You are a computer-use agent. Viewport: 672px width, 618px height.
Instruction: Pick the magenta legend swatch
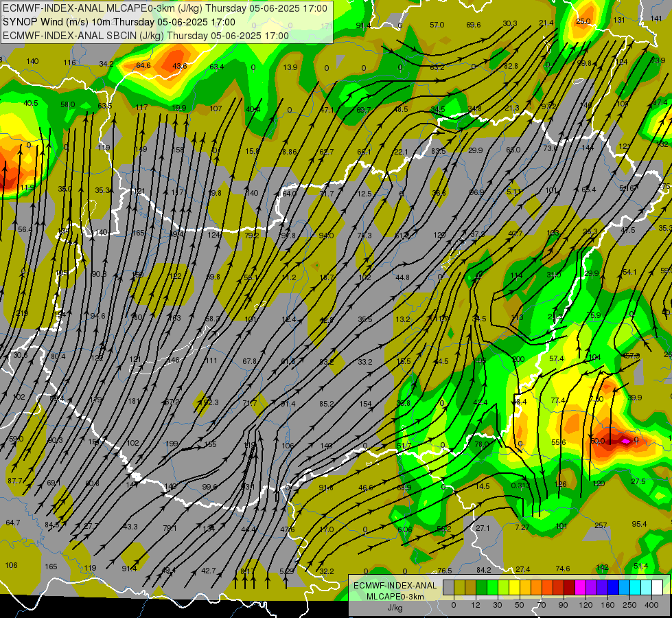click(x=580, y=587)
